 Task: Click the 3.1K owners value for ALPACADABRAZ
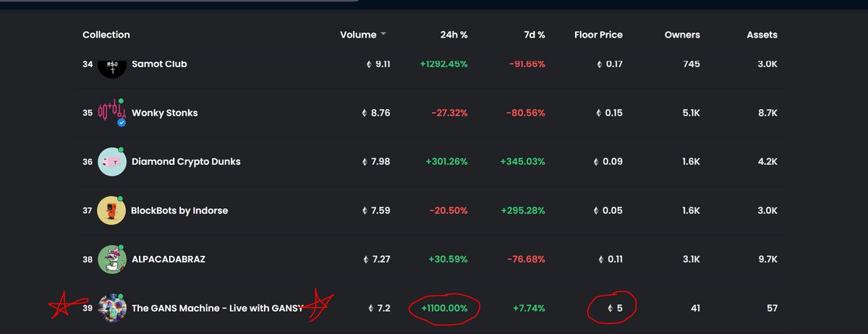coord(691,259)
